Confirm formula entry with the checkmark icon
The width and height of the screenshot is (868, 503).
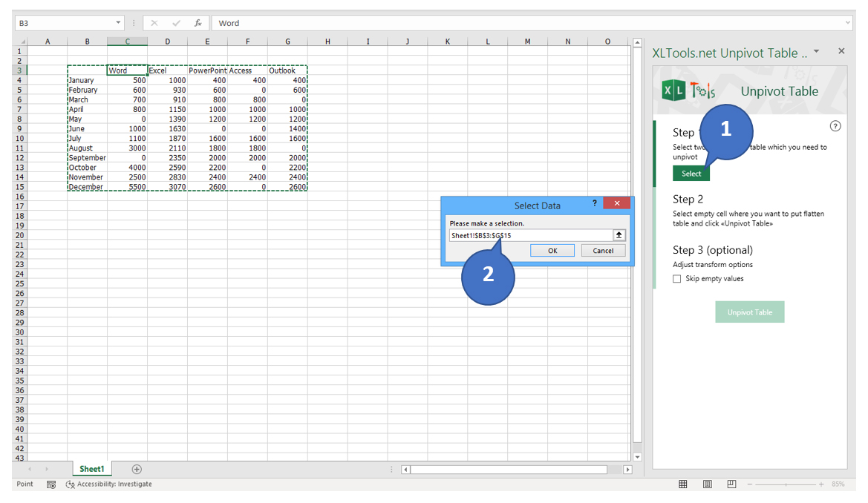176,23
